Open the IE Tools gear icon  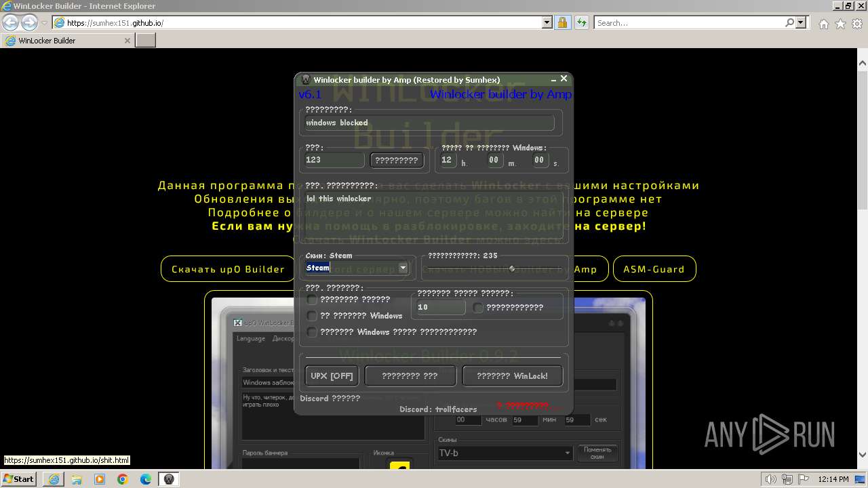point(857,24)
